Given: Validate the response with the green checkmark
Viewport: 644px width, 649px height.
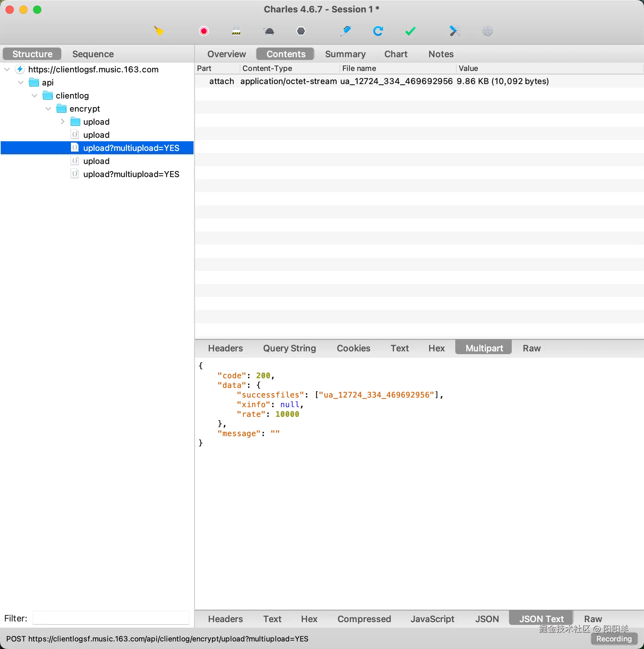Looking at the screenshot, I should tap(410, 31).
